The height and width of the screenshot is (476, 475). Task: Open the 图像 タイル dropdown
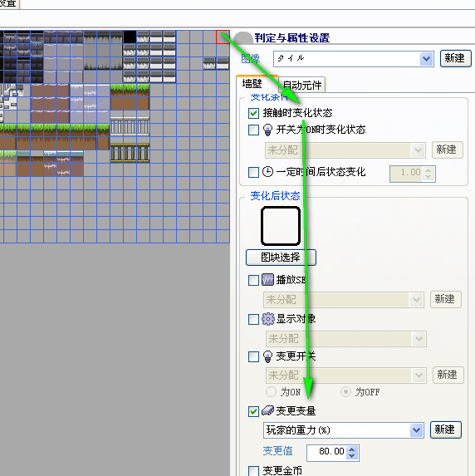(x=354, y=59)
